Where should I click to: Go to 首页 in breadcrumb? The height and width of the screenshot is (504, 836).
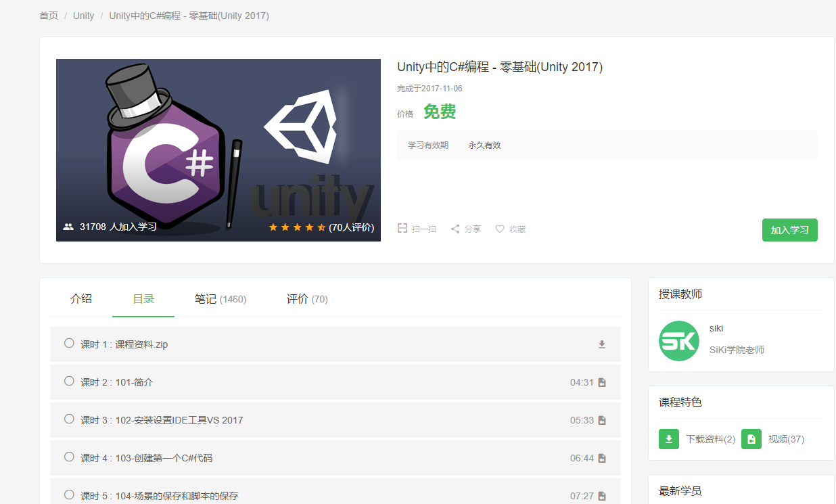coord(49,16)
